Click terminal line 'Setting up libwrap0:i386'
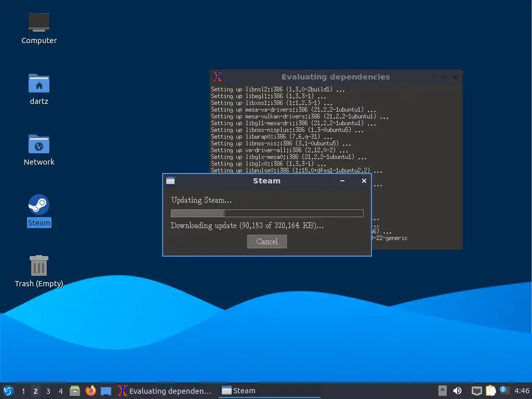This screenshot has height=399, width=532. [x=271, y=137]
